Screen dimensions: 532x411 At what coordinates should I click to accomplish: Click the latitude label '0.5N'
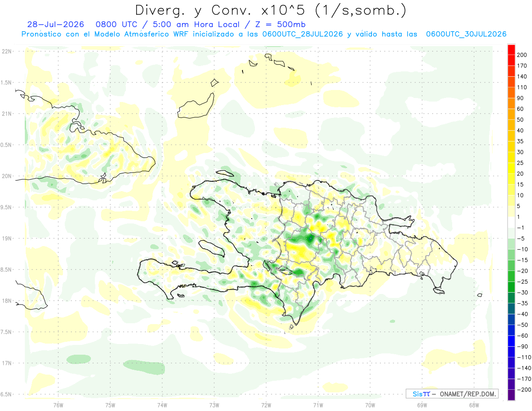[x=7, y=145]
